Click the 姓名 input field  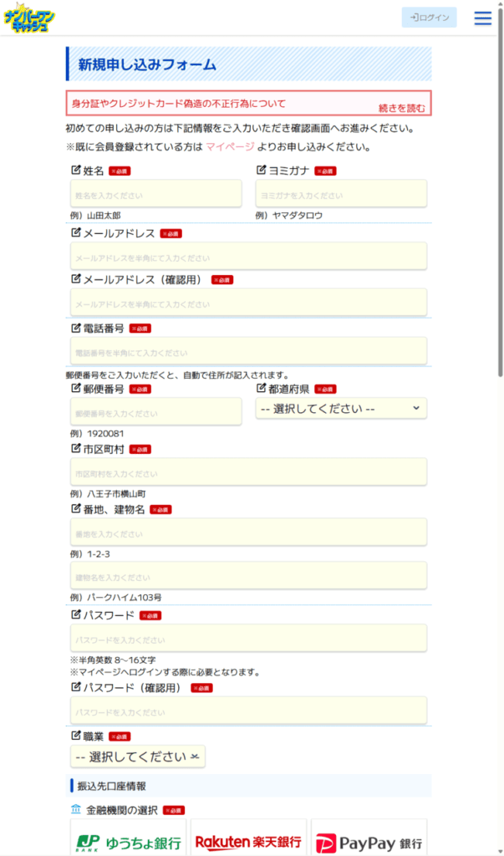coord(156,194)
